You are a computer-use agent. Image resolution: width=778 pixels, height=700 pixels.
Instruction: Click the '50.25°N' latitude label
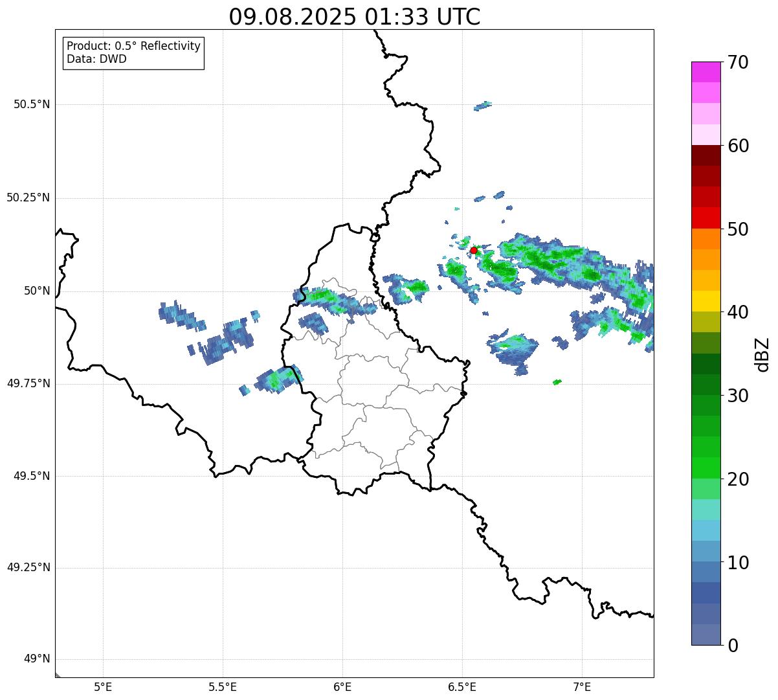tap(28, 198)
